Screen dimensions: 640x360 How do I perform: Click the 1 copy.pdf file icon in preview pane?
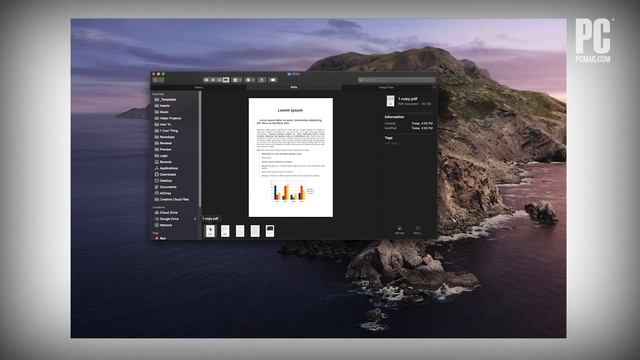(x=391, y=101)
